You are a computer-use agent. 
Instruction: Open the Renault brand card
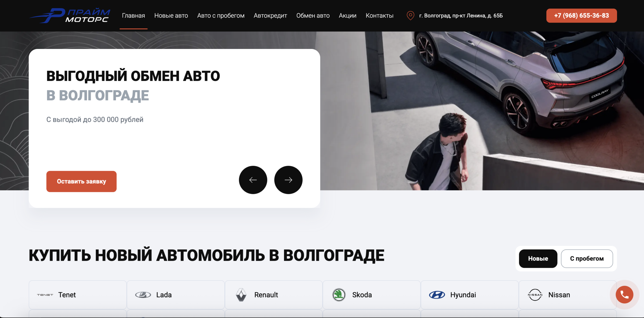(274, 295)
